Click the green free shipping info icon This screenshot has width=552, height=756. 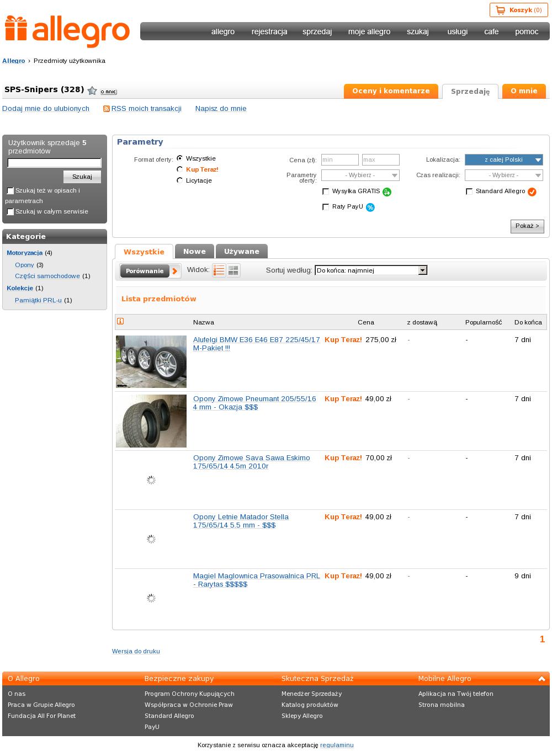pos(387,192)
